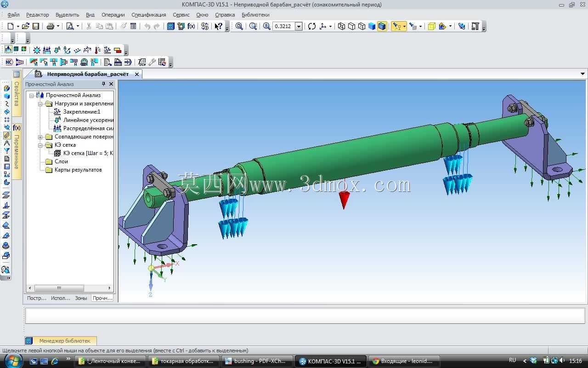Click the What's This help cursor icon
The width and height of the screenshot is (588, 368).
tap(219, 26)
